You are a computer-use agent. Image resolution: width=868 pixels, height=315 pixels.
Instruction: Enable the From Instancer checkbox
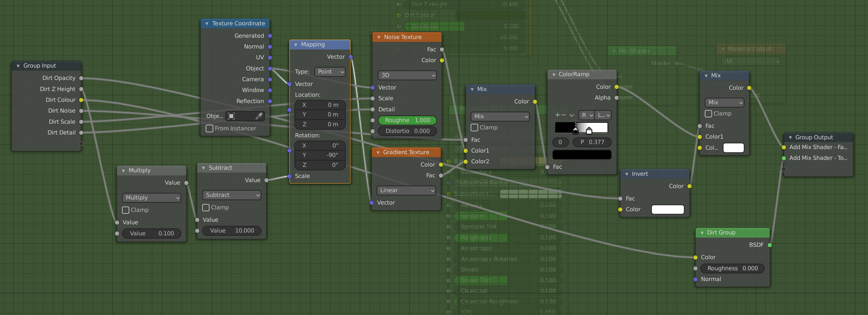pos(209,128)
